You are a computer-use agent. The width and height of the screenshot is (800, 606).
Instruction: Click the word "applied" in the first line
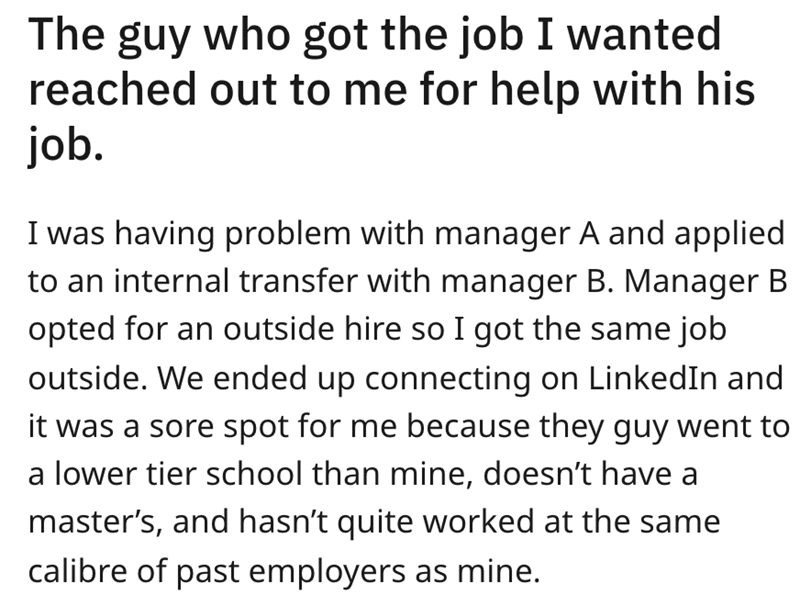click(729, 235)
